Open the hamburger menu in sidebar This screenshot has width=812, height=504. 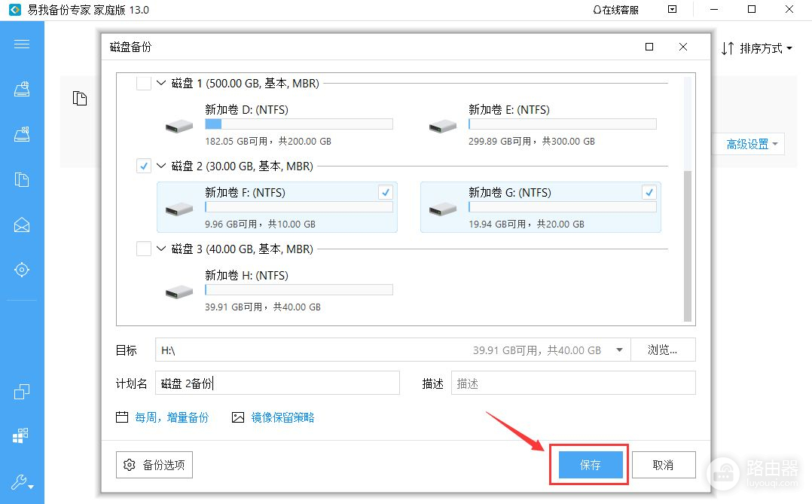[x=22, y=44]
